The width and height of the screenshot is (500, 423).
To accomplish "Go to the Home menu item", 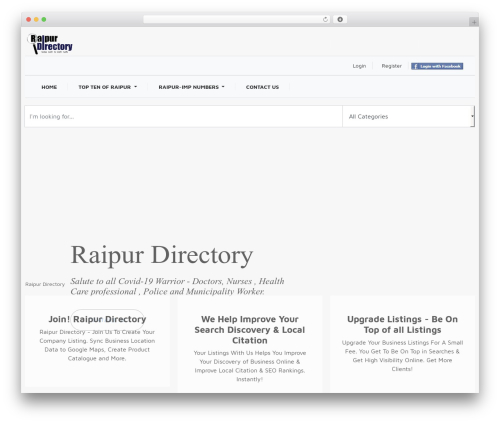I will pos(49,87).
